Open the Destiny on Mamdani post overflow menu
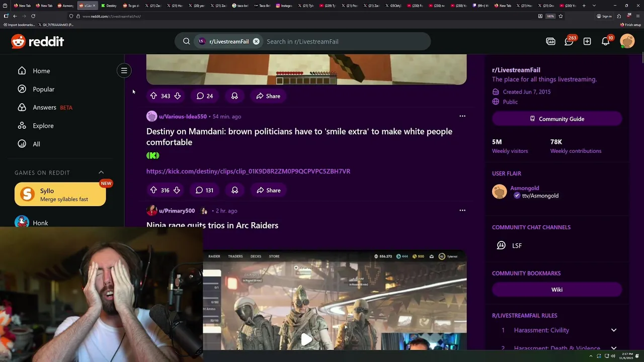 coord(462,116)
